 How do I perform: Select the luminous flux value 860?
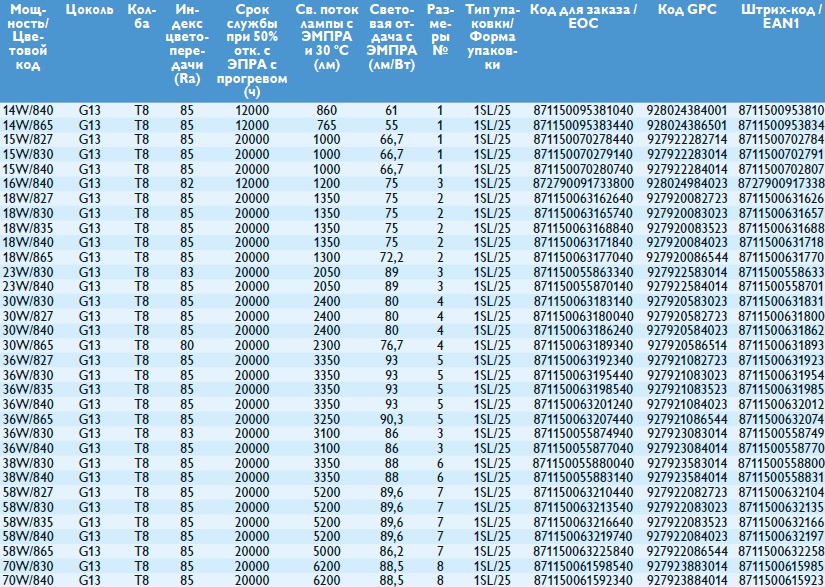(x=327, y=109)
